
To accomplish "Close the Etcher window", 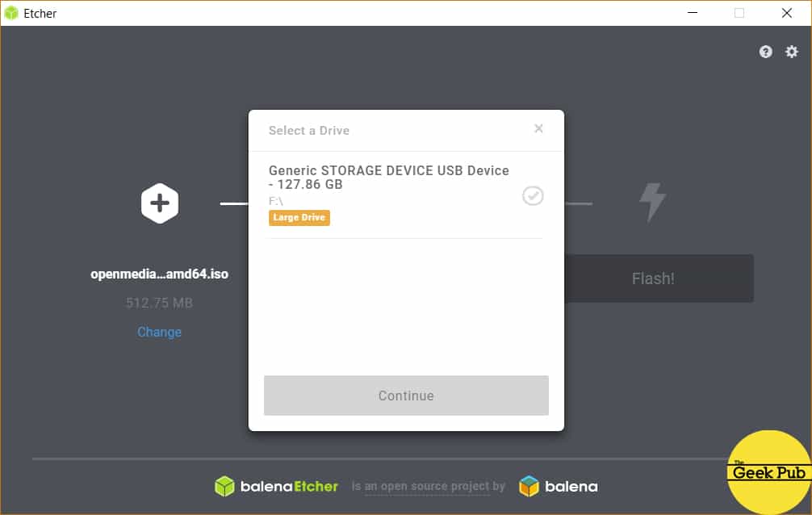I will [787, 13].
